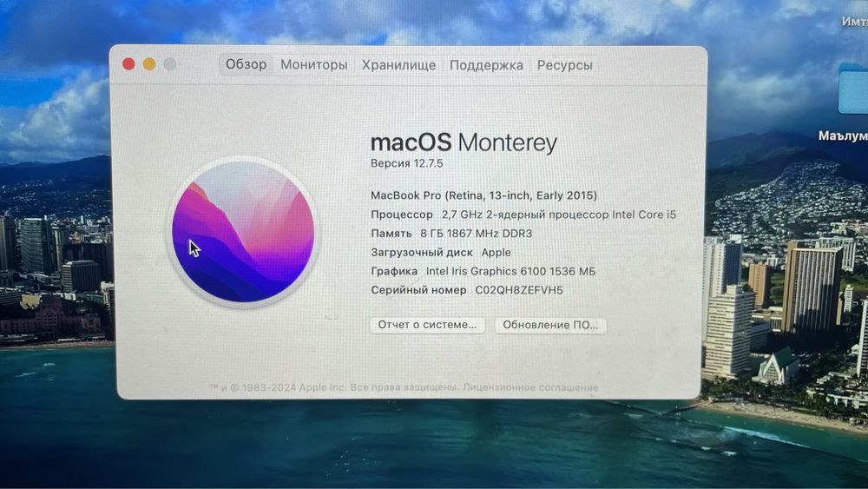868x489 pixels.
Task: Click the 8 ГБ 1867 MHz DDR3 value
Action: [476, 233]
